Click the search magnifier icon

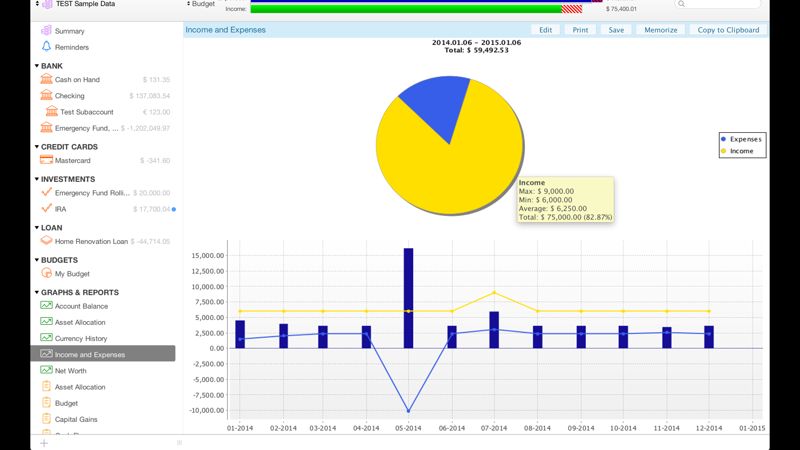tap(681, 4)
